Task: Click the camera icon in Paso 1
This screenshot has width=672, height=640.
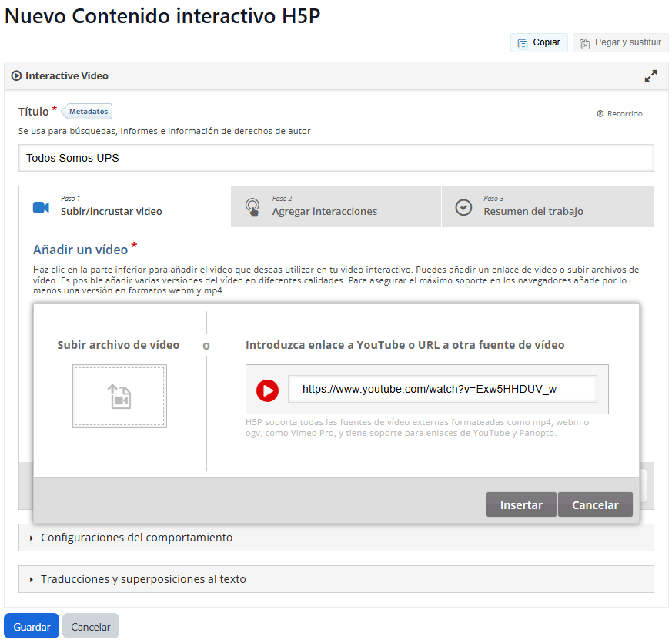Action: (x=41, y=208)
